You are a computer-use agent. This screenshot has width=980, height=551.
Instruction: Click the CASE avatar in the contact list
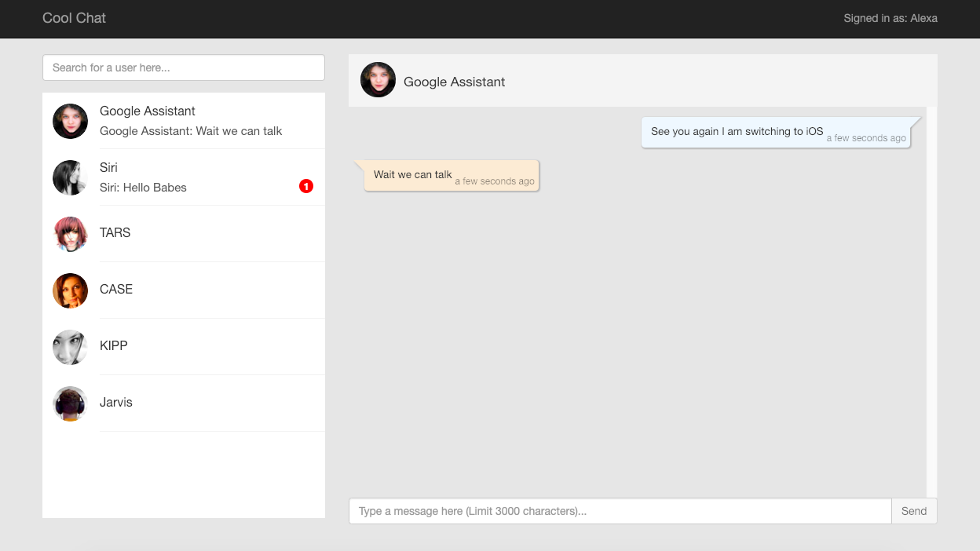tap(70, 290)
